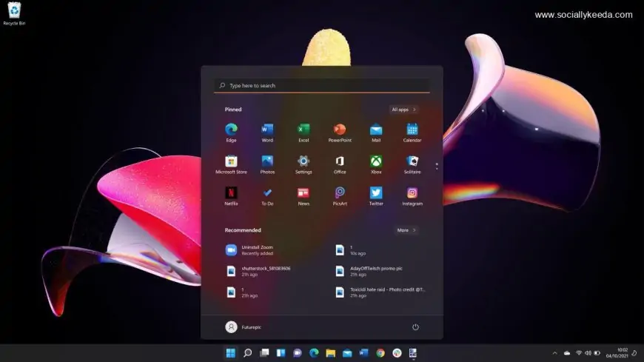Screen dimensions: 644x362
Task: Open the Power options button
Action: pos(415,327)
